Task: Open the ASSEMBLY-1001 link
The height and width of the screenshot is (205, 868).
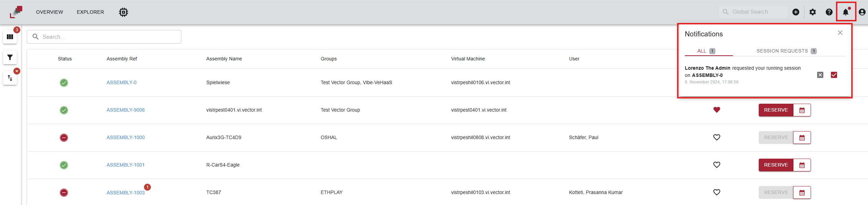Action: (126, 165)
